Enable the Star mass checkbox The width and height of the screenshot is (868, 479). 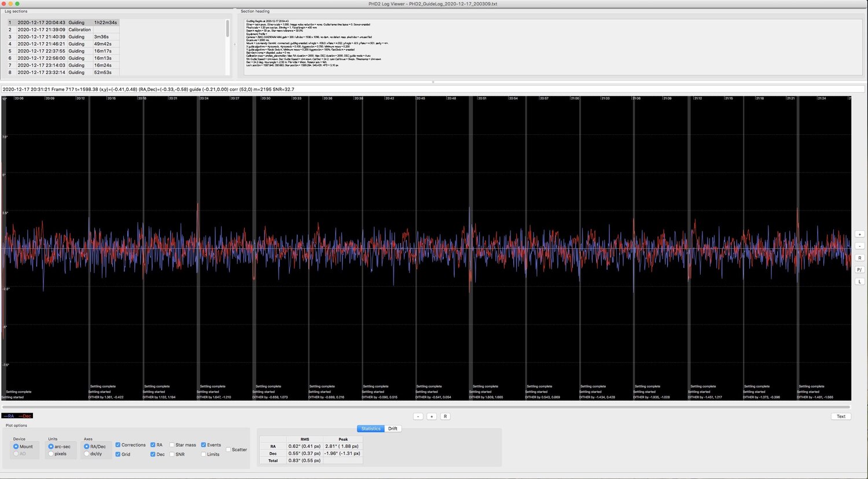[x=172, y=445]
